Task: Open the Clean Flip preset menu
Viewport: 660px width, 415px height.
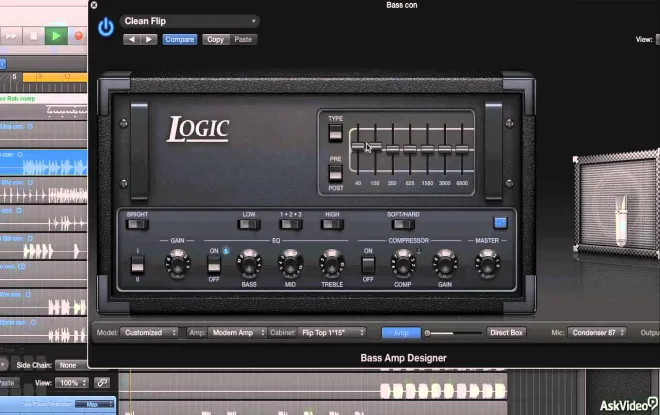Action: point(189,21)
